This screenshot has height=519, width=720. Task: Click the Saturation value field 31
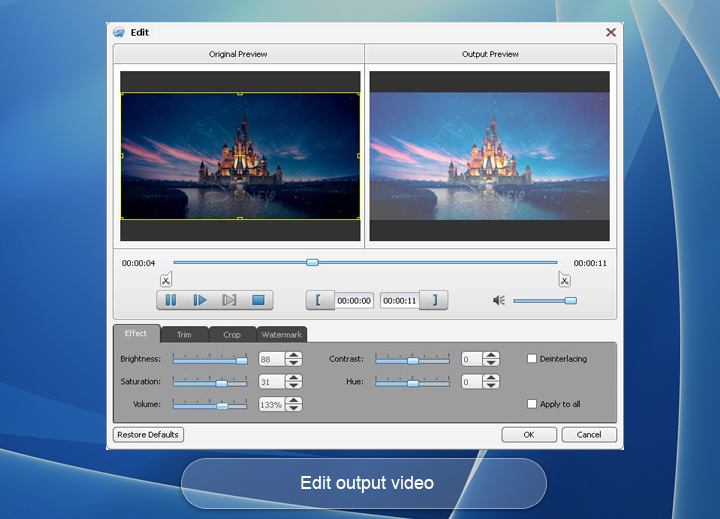[272, 382]
